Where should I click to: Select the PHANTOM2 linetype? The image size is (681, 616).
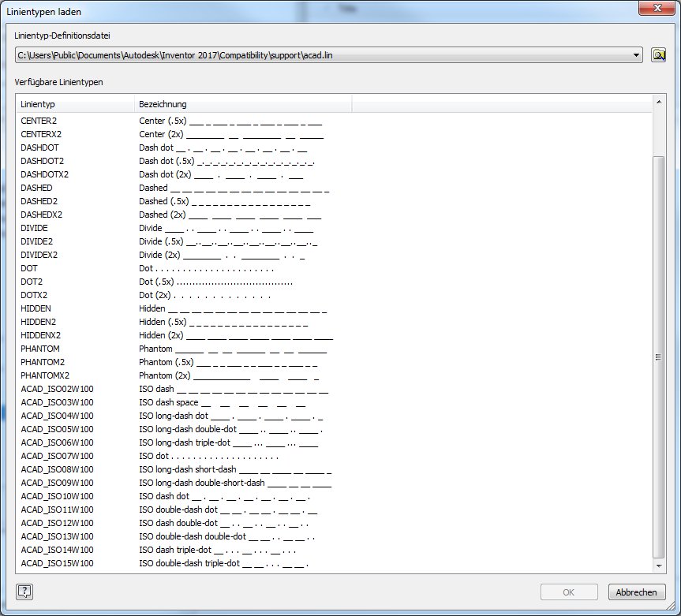(43, 362)
